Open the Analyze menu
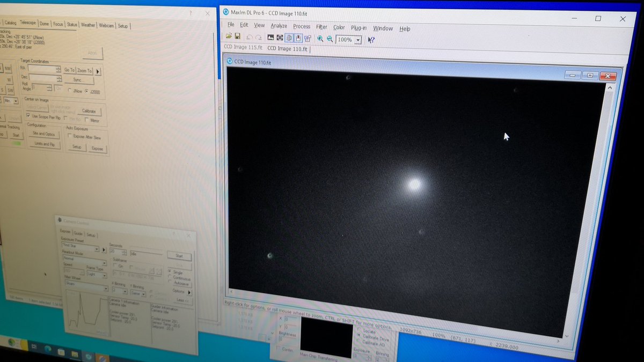The height and width of the screenshot is (362, 644). [x=279, y=26]
